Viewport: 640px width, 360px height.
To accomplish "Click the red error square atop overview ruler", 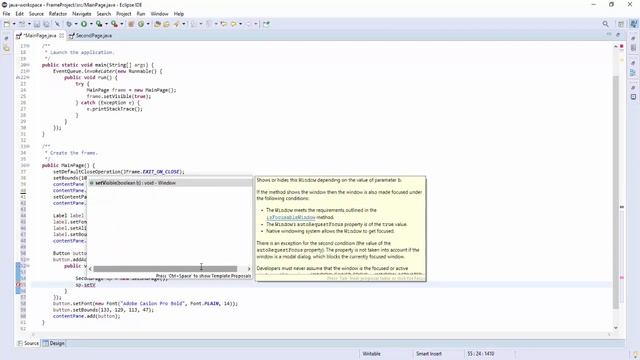I will (x=622, y=47).
